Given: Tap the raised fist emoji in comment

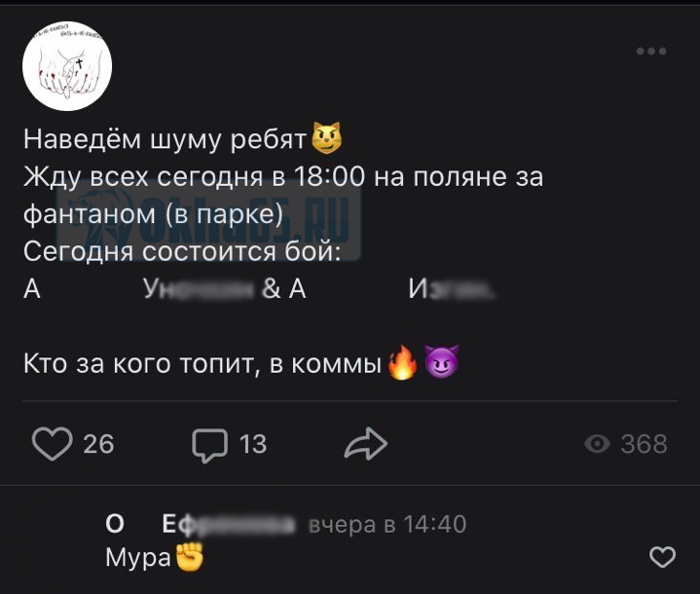Looking at the screenshot, I should click(190, 556).
